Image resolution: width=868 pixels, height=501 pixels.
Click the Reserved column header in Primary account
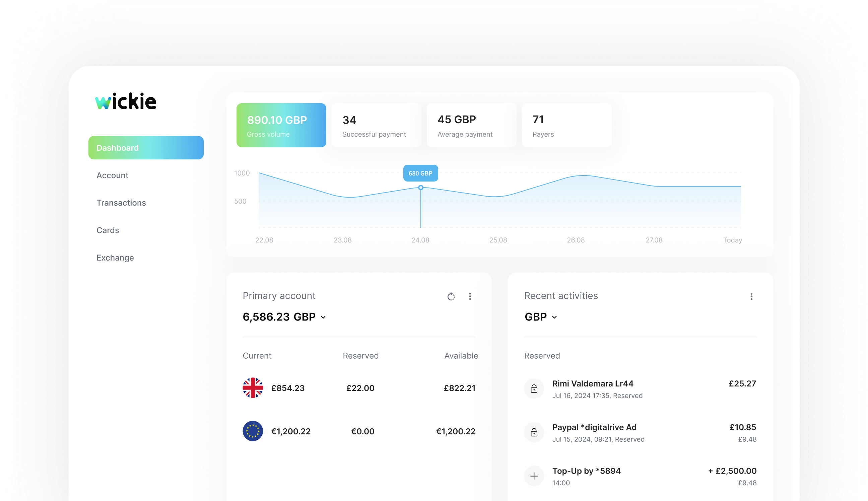coord(361,356)
